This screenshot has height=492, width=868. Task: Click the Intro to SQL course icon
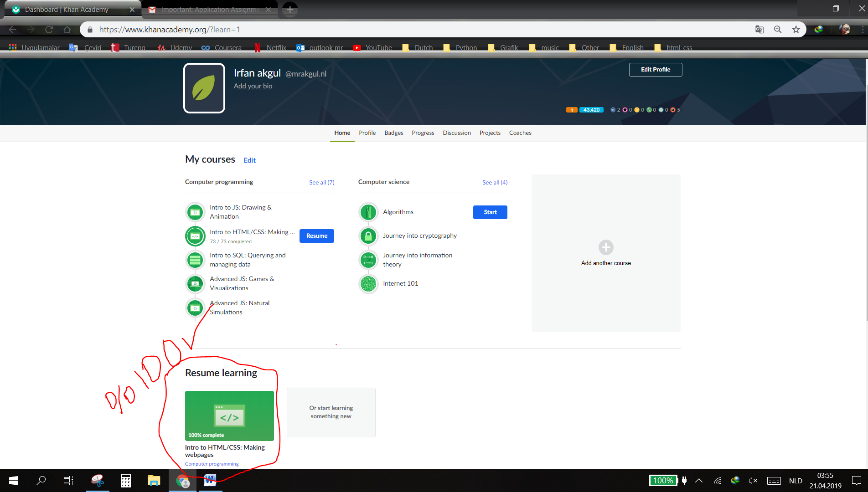pyautogui.click(x=195, y=260)
